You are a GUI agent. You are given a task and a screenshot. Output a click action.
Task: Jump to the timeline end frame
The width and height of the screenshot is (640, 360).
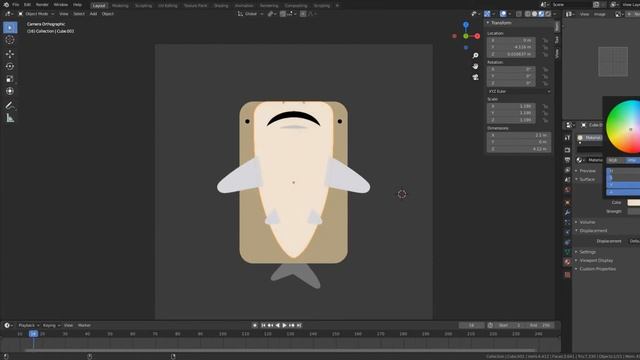click(x=299, y=325)
